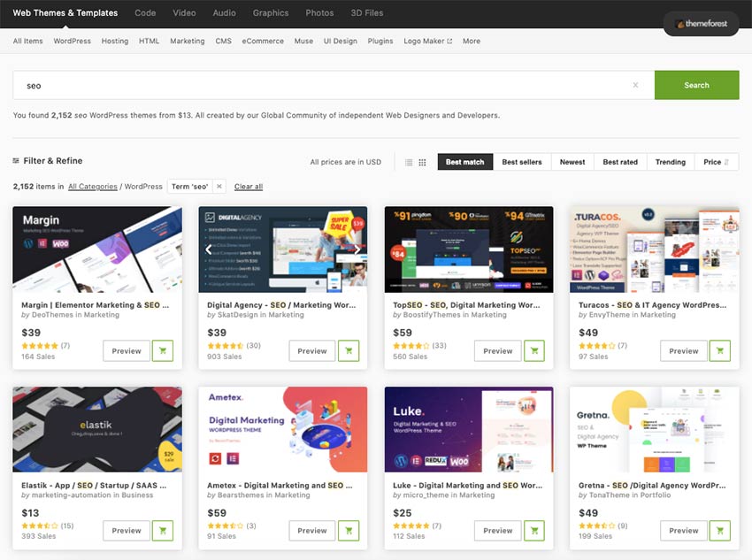Add Ametex theme to cart

pyautogui.click(x=349, y=531)
